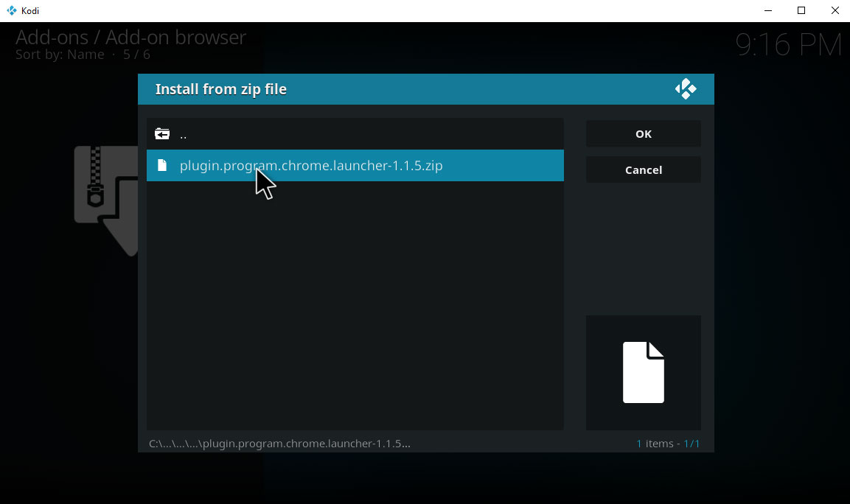The width and height of the screenshot is (850, 504).
Task: Click the '1 items - 1/1' page indicator
Action: [x=668, y=443]
